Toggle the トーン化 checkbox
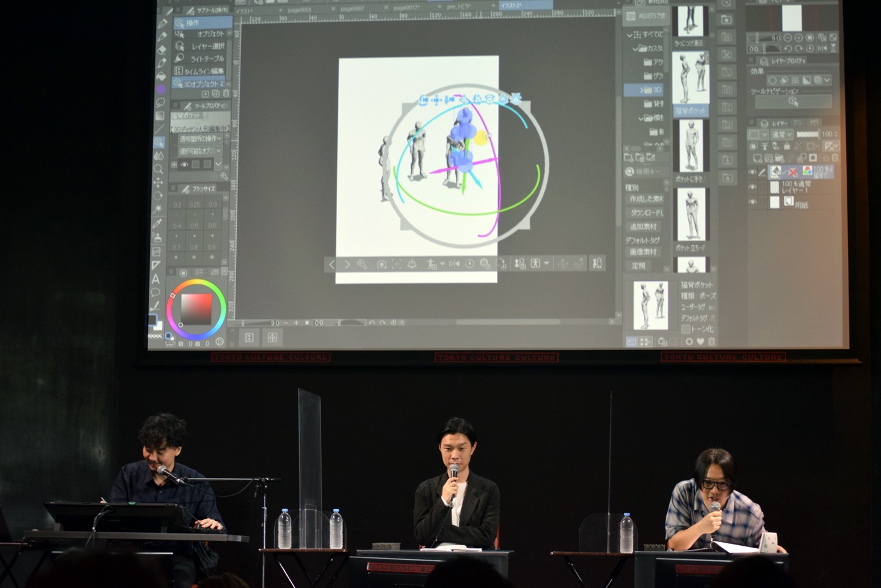Screen dimensions: 881x588 tap(686, 329)
